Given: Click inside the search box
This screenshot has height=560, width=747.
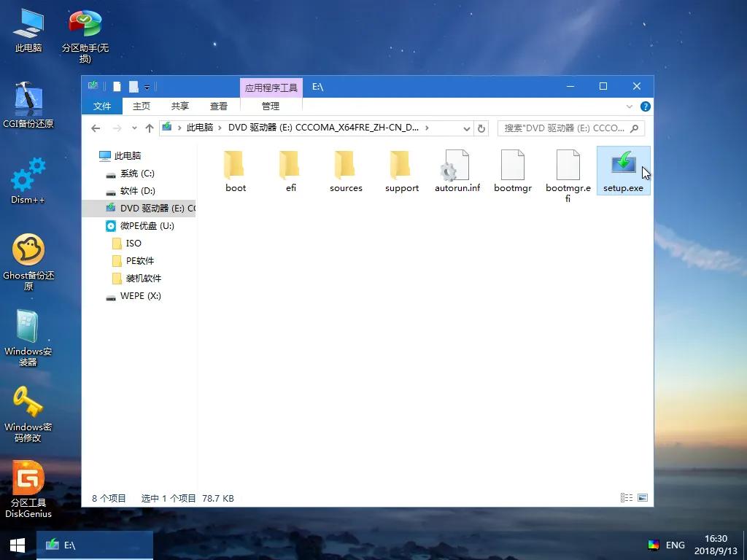Looking at the screenshot, I should pos(569,127).
